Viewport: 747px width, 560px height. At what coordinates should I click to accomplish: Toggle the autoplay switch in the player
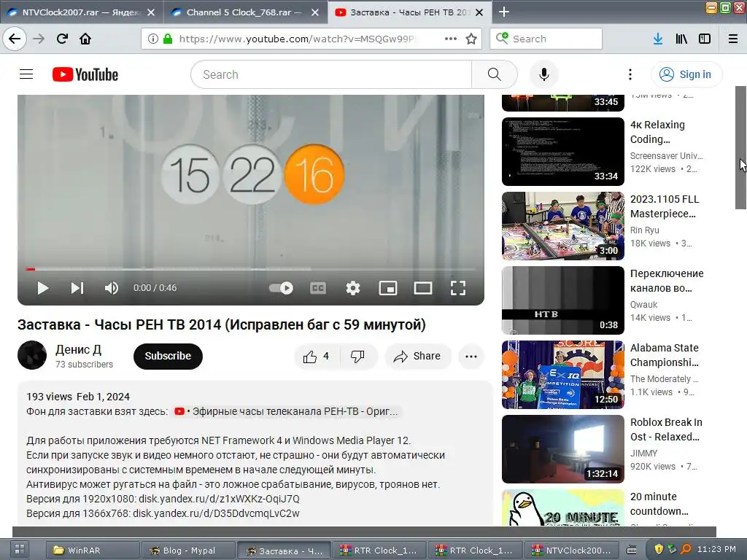(x=281, y=287)
